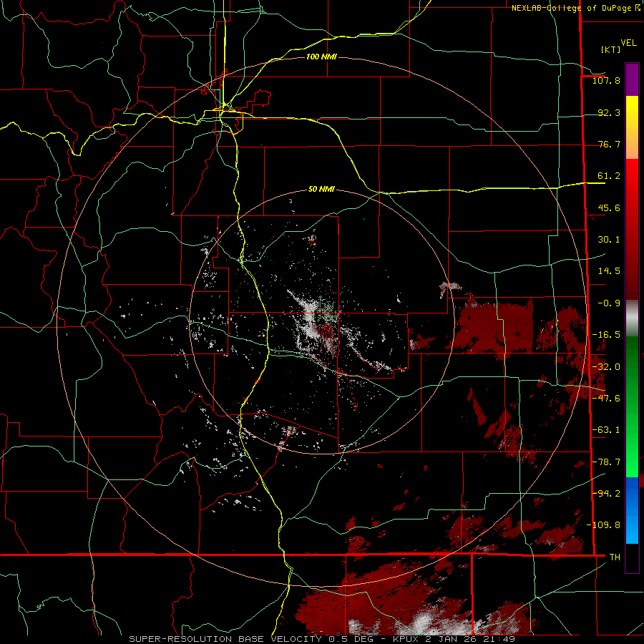This screenshot has height=644, width=644.
Task: Select the -94.2 velocity scale value
Action: coord(606,494)
